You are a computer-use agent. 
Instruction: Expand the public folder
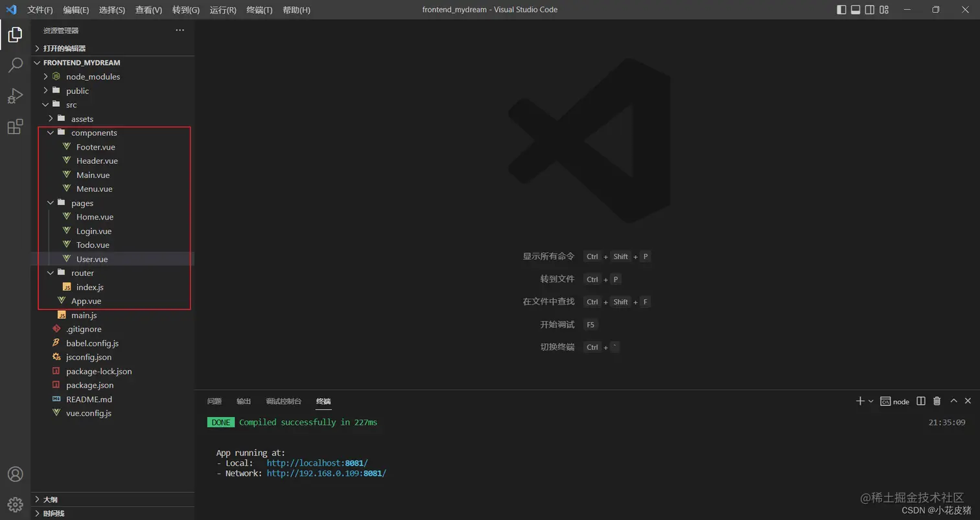point(113,91)
